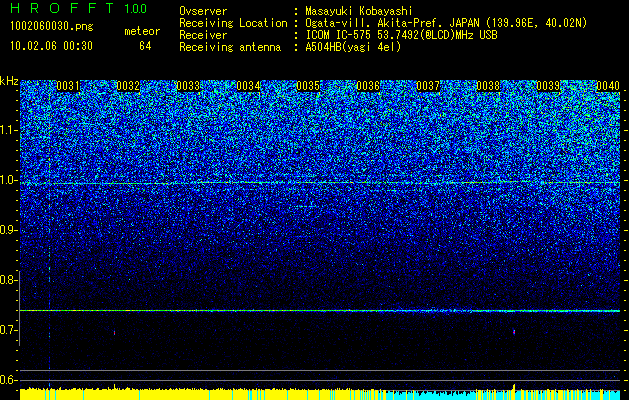Click the observer name Masayuki Kobayashi

[x=359, y=11]
